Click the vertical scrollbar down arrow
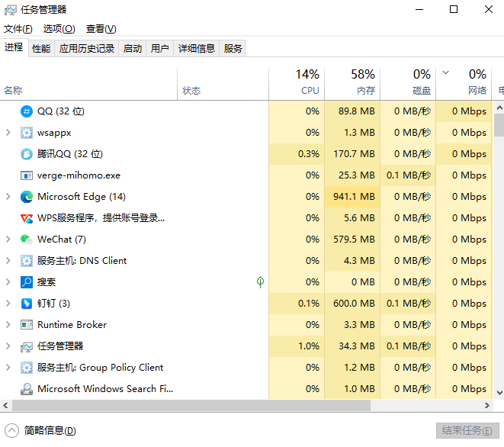Image resolution: width=504 pixels, height=447 pixels. (499, 393)
